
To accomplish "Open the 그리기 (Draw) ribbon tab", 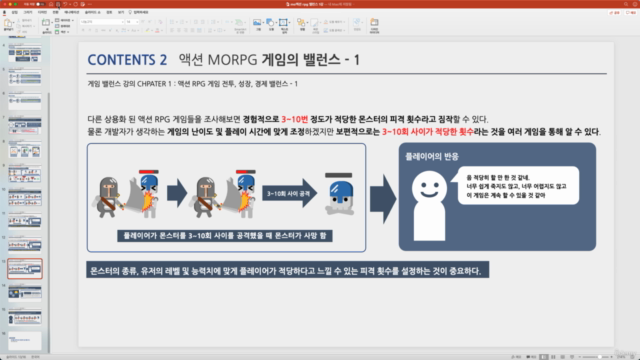I will click(28, 13).
